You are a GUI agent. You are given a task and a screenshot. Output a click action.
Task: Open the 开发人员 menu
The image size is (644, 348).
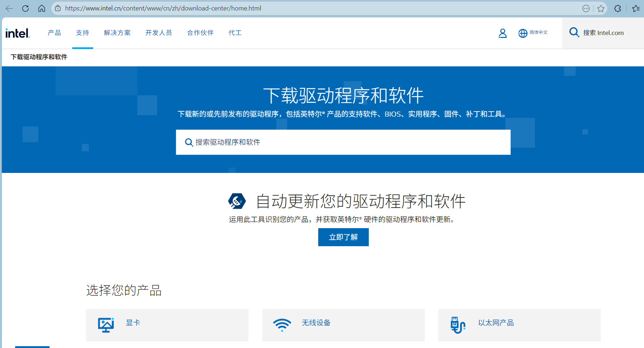point(159,33)
